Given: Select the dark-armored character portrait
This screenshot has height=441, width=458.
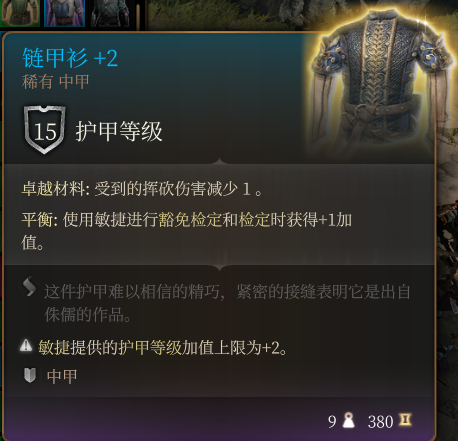Looking at the screenshot, I should point(110,13).
